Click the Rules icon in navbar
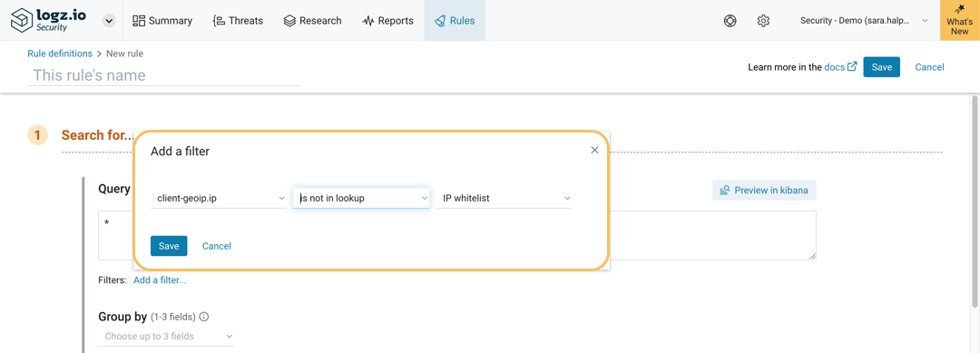The height and width of the screenshot is (353, 980). coord(440,21)
